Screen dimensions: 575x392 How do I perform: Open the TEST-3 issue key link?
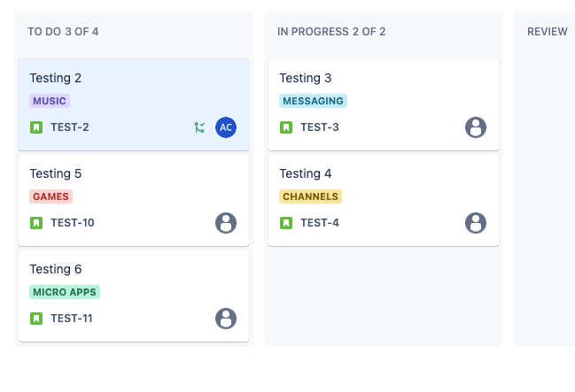tap(320, 127)
